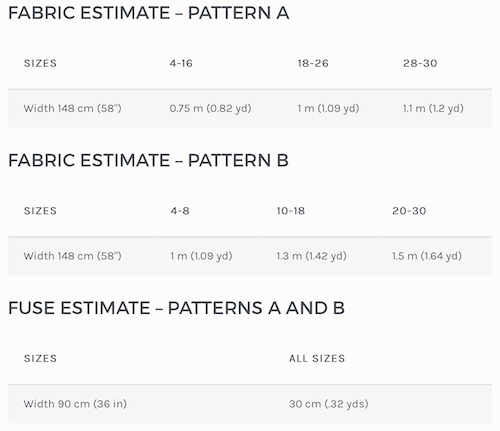Select the ALL SIZES column header
This screenshot has width=500, height=431.
pyautogui.click(x=317, y=358)
